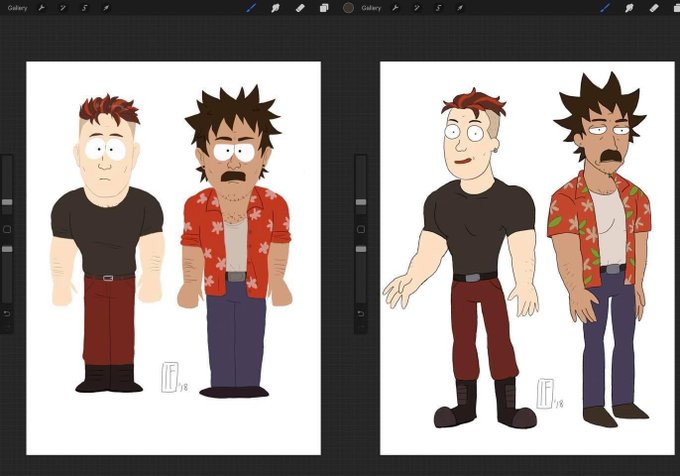Open Adjustments magic wand in right window
The height and width of the screenshot is (476, 680).
[x=417, y=8]
